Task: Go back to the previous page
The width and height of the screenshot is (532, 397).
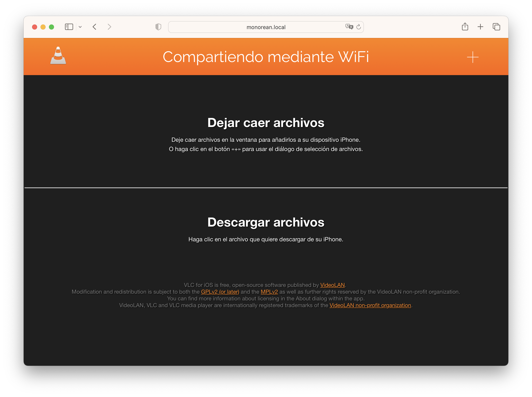Action: (x=95, y=27)
